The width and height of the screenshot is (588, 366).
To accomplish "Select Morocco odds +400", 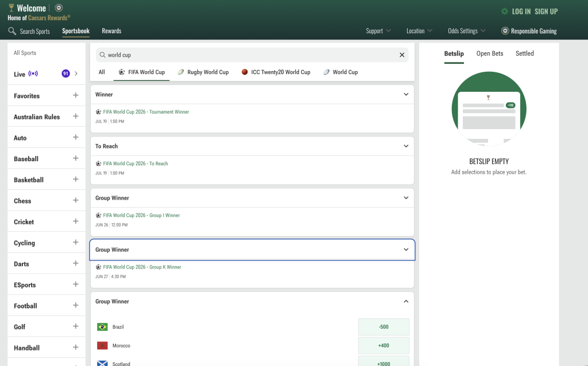I will click(384, 345).
